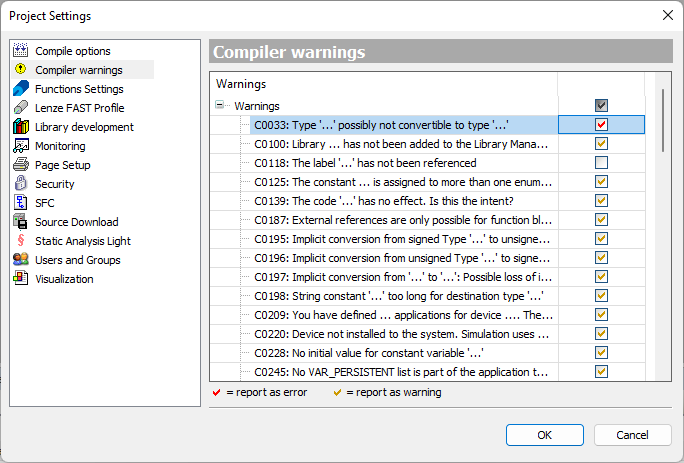
Task: Toggle the C0125 constant enum checkbox
Action: pos(601,181)
